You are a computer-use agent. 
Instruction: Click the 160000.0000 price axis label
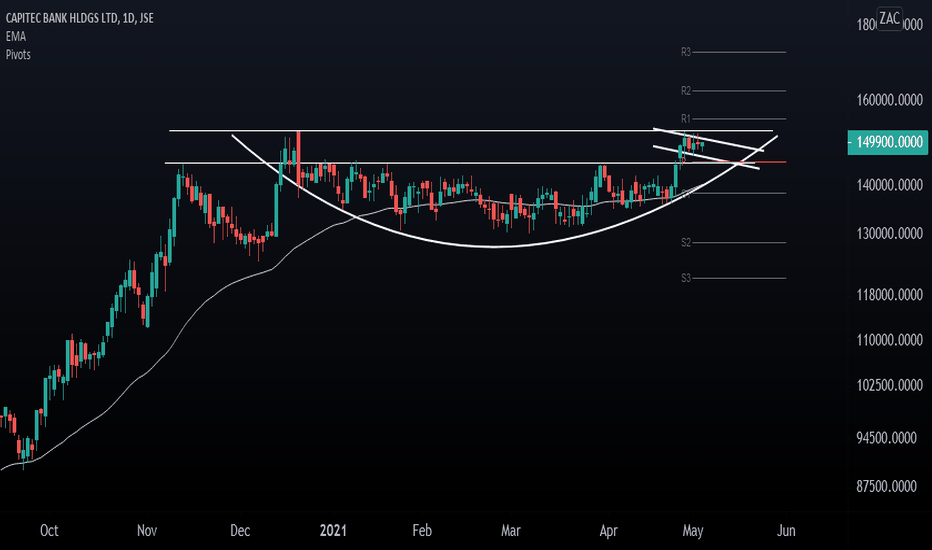(x=889, y=100)
